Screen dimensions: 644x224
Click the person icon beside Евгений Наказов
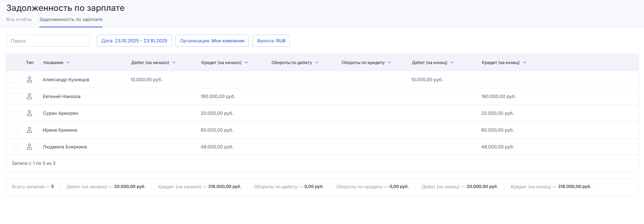tap(29, 96)
